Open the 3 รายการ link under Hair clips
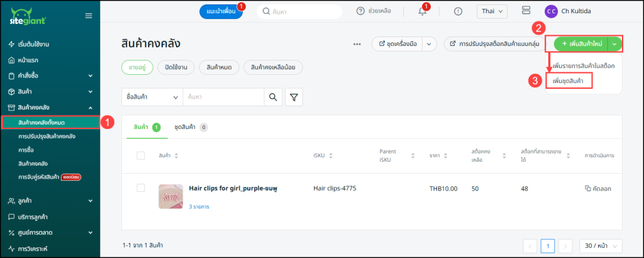The width and height of the screenshot is (644, 258). pyautogui.click(x=199, y=206)
